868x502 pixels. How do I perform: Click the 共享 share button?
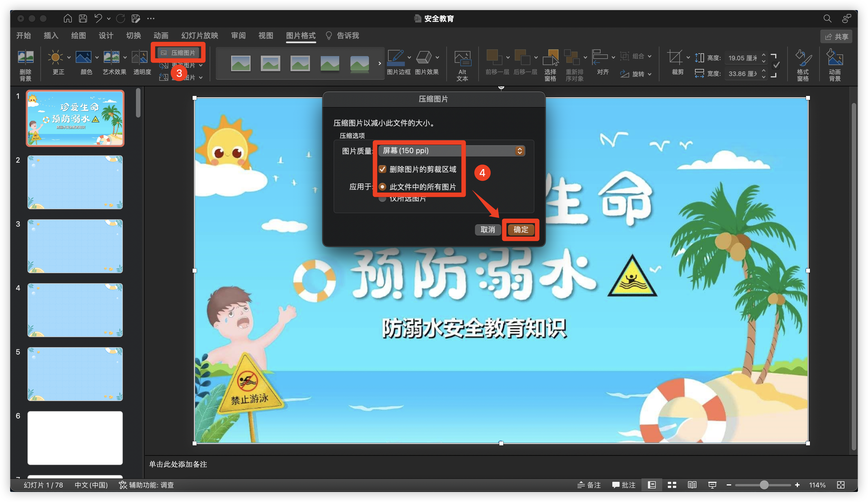click(x=836, y=36)
